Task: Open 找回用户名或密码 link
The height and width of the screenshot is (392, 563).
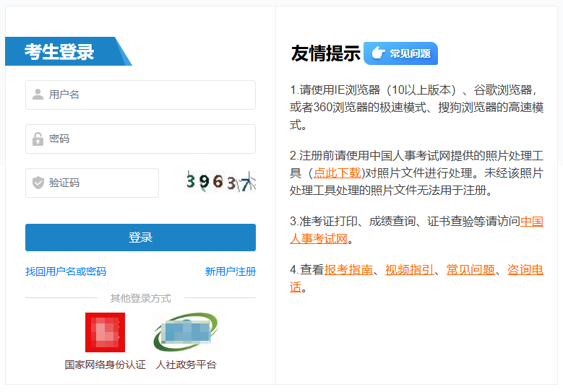Action: pyautogui.click(x=66, y=271)
